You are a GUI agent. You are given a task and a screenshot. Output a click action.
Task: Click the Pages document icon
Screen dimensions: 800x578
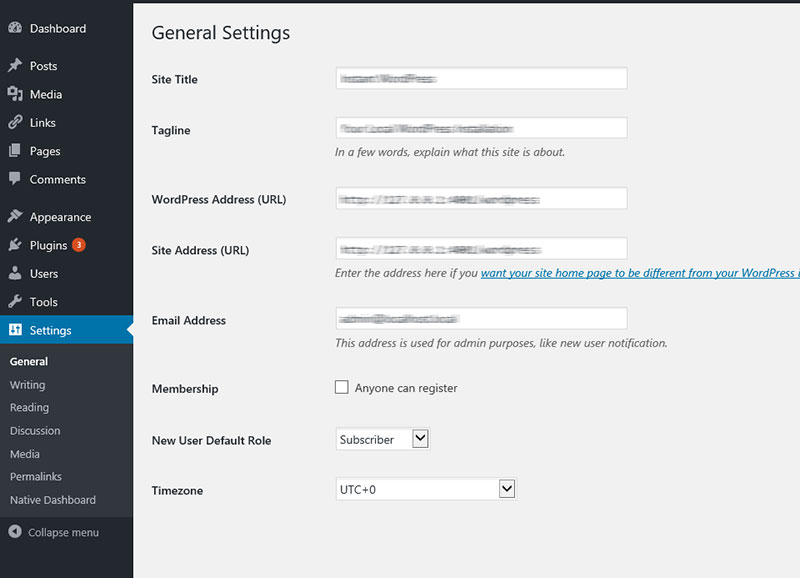15,150
